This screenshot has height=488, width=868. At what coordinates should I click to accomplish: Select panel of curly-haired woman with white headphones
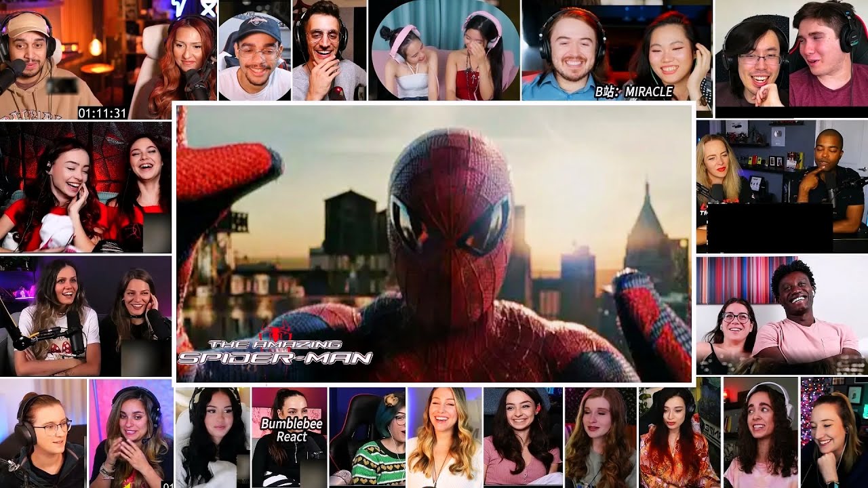point(761,434)
